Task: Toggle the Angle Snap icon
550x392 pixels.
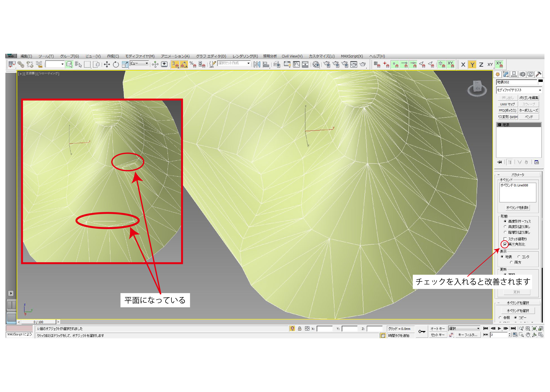Action: pyautogui.click(x=184, y=64)
